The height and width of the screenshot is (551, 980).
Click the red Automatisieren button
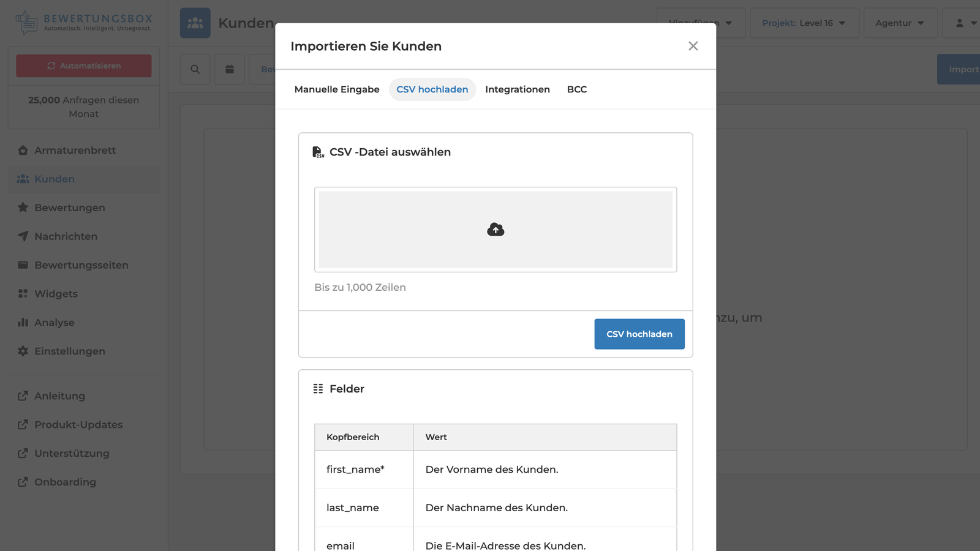click(84, 66)
